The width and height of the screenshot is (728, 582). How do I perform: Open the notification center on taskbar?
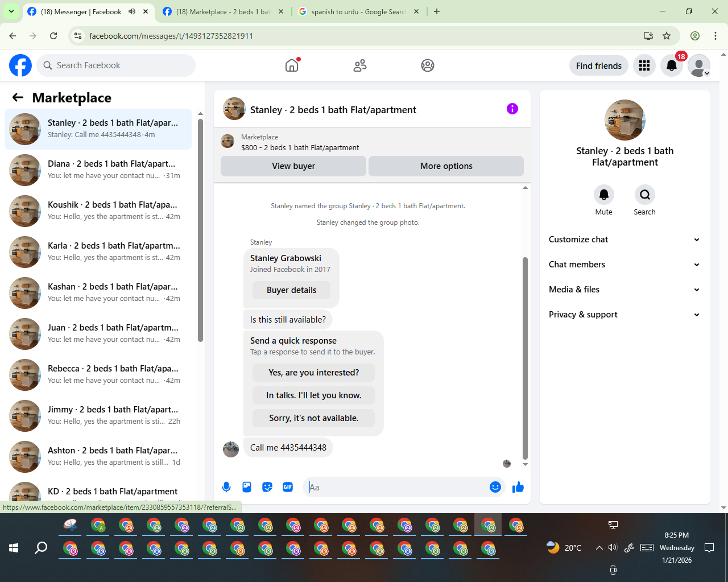click(709, 548)
